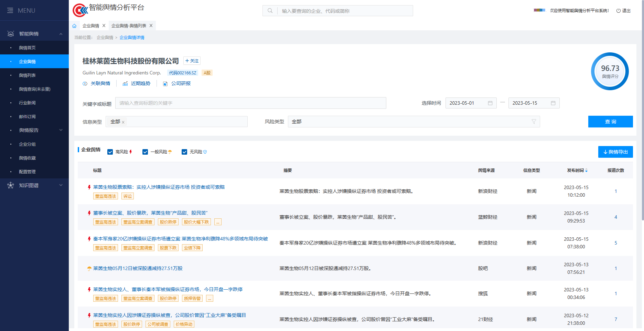This screenshot has height=331, width=644.
Task: Open 公司研报 document icon
Action: pos(165,84)
